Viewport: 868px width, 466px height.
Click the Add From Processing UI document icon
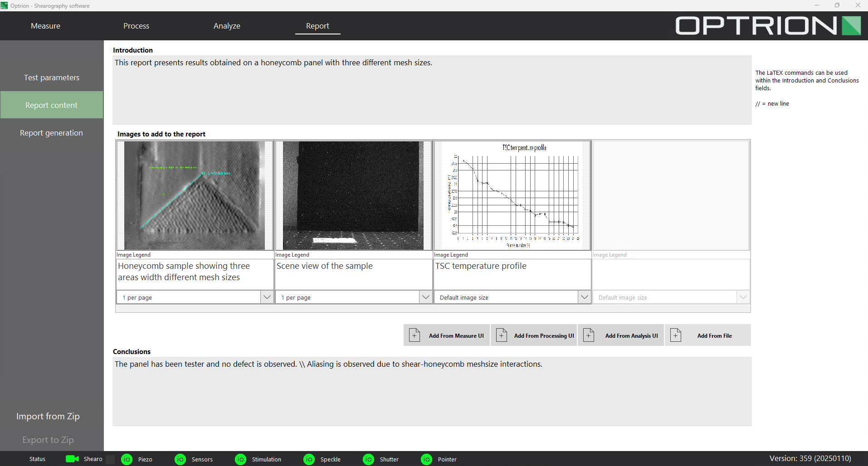point(502,335)
